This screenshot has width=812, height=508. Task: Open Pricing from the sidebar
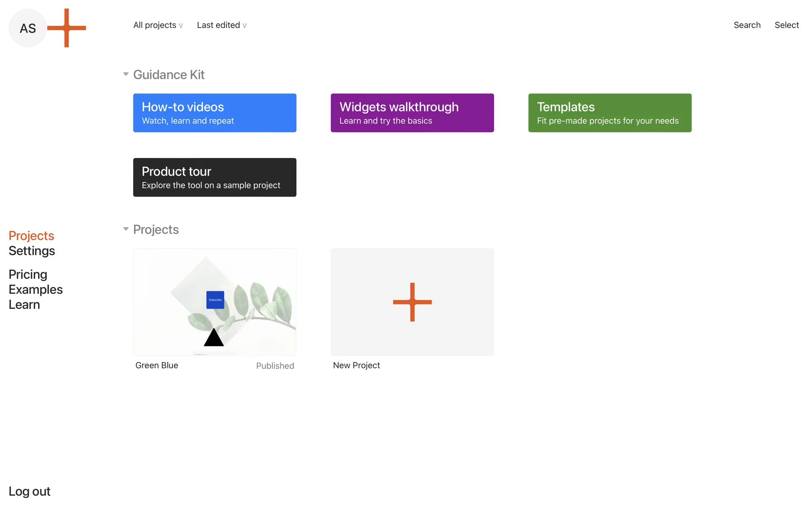[28, 274]
